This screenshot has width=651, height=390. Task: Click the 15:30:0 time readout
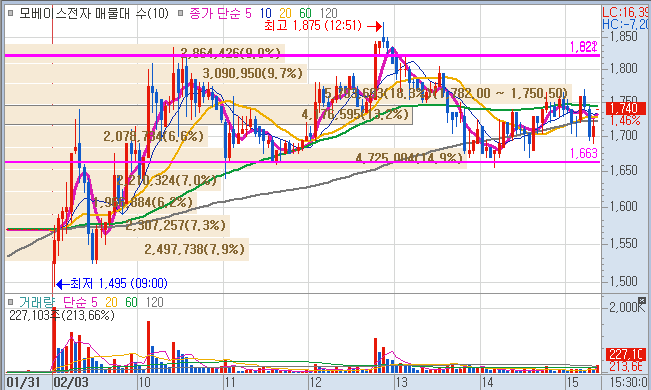[x=628, y=382]
